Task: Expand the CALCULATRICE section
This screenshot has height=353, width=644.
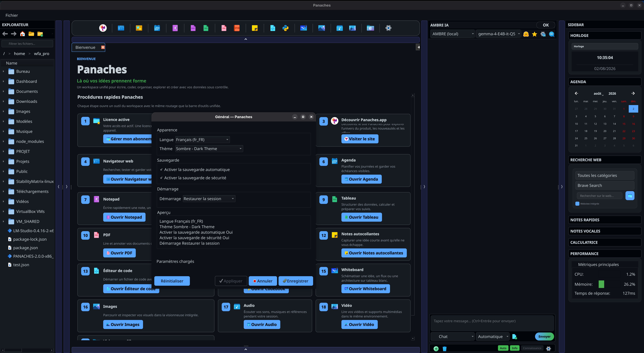Action: tap(605, 242)
